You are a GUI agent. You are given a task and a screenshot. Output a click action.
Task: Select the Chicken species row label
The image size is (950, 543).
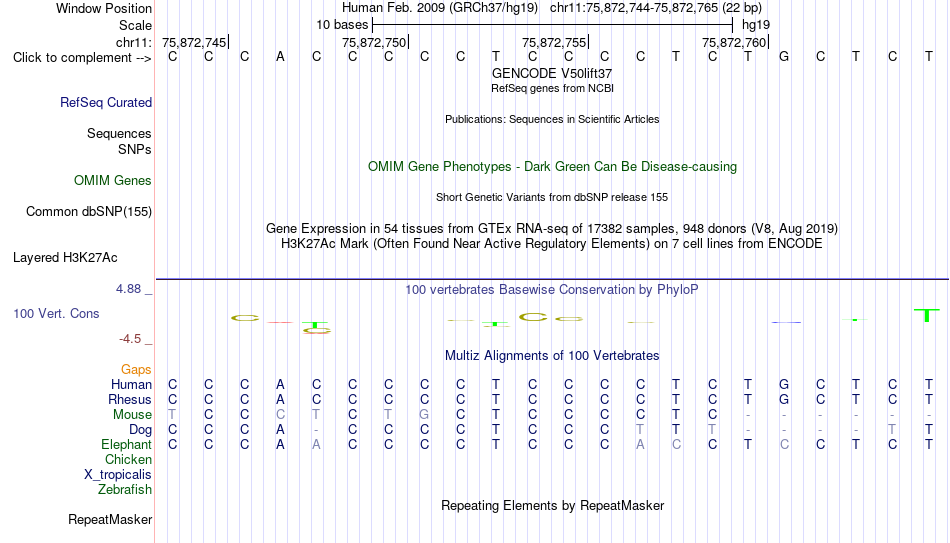[128, 459]
